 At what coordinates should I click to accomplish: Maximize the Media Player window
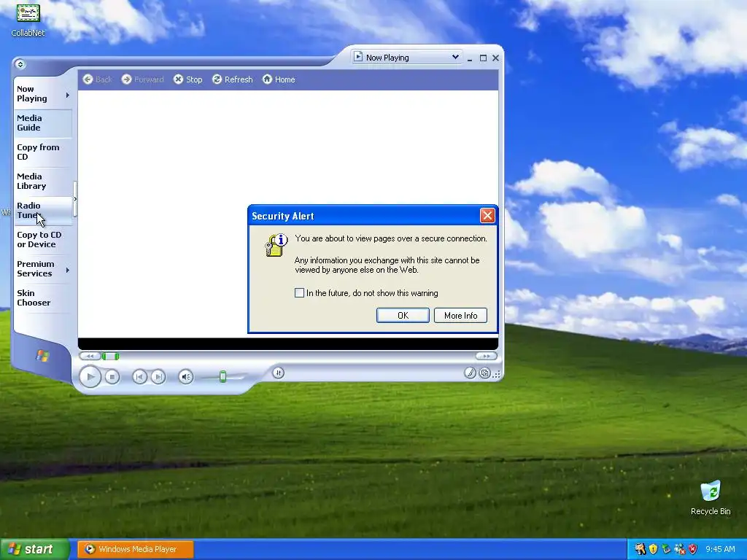point(483,58)
